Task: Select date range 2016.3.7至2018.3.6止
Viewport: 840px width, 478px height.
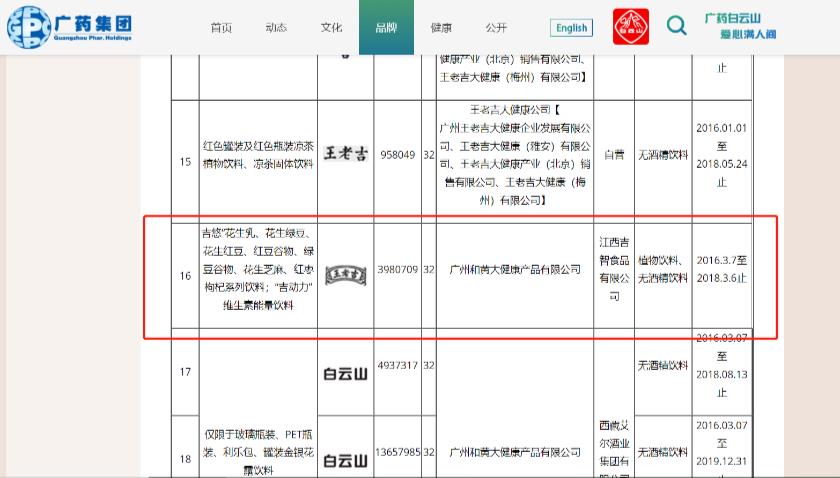Action: coord(722,269)
